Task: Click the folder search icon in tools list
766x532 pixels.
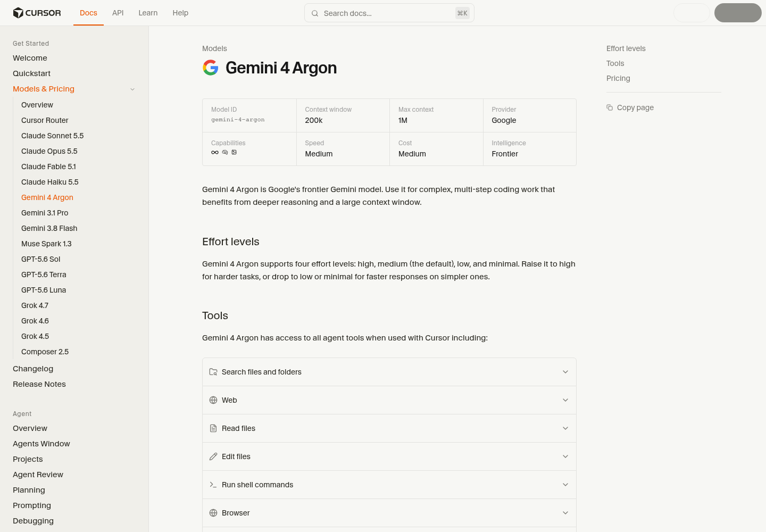Action: click(213, 372)
